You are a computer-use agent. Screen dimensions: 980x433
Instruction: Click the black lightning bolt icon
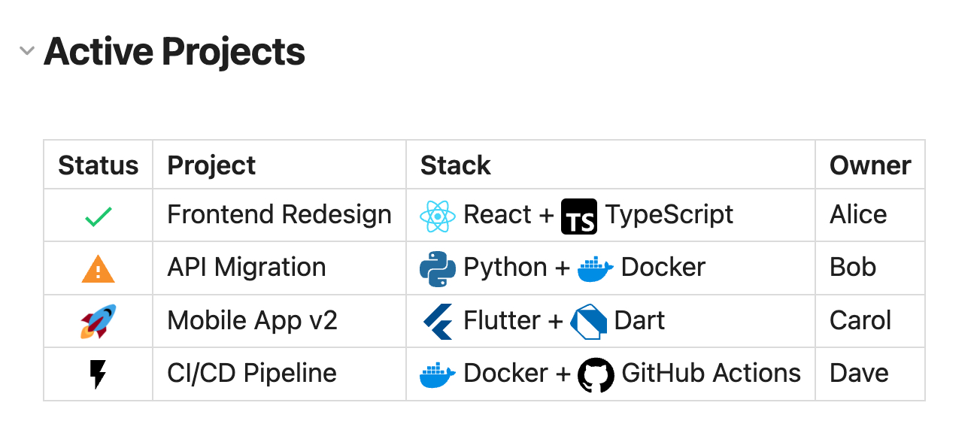(98, 374)
